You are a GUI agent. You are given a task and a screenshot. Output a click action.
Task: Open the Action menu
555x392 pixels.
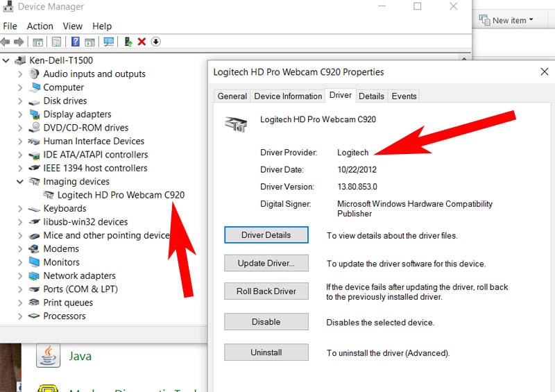pyautogui.click(x=40, y=26)
